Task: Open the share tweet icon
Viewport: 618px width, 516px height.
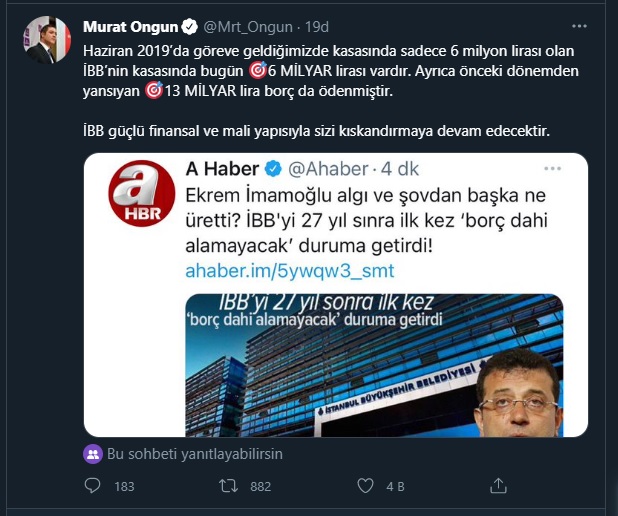Action: click(x=499, y=486)
